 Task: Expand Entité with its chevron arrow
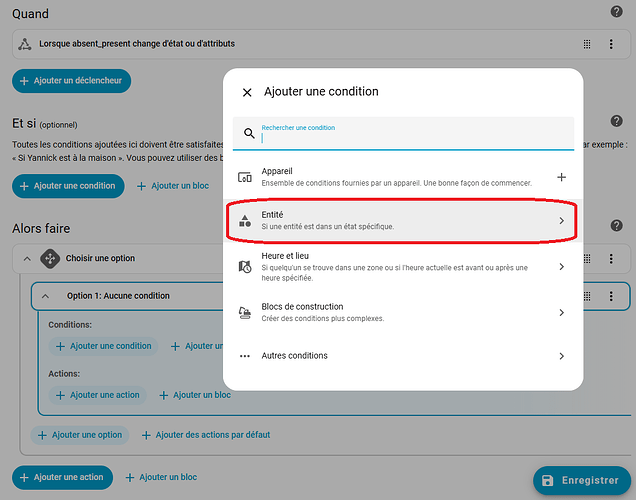(561, 221)
